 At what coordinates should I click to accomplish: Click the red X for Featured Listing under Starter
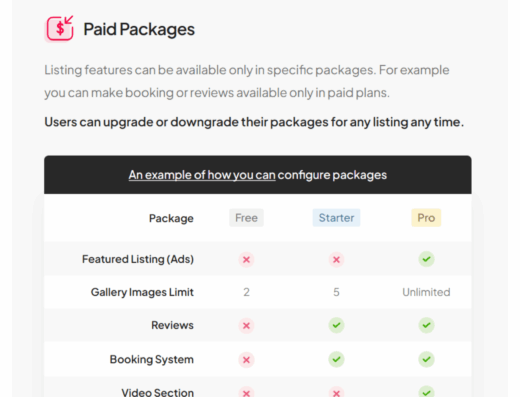[x=336, y=259]
